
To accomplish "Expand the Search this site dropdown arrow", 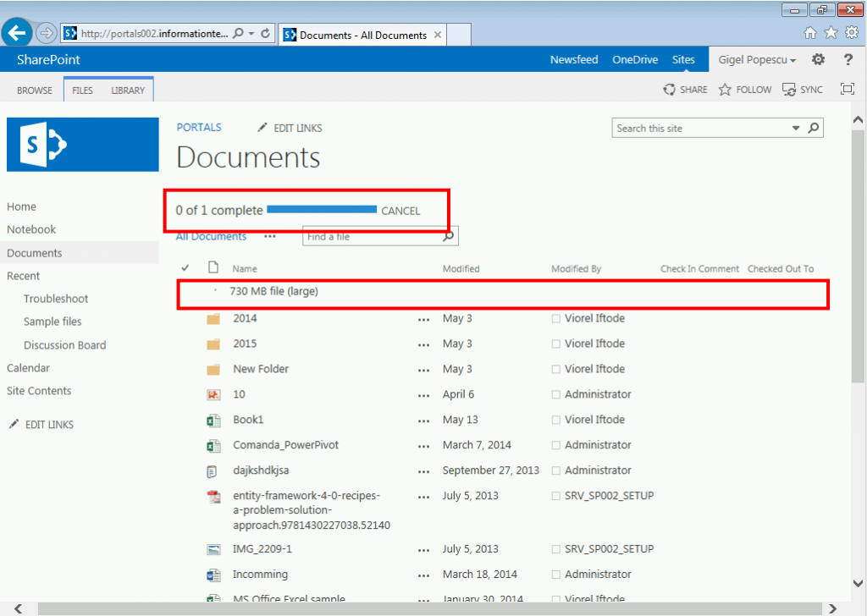I will coord(797,127).
